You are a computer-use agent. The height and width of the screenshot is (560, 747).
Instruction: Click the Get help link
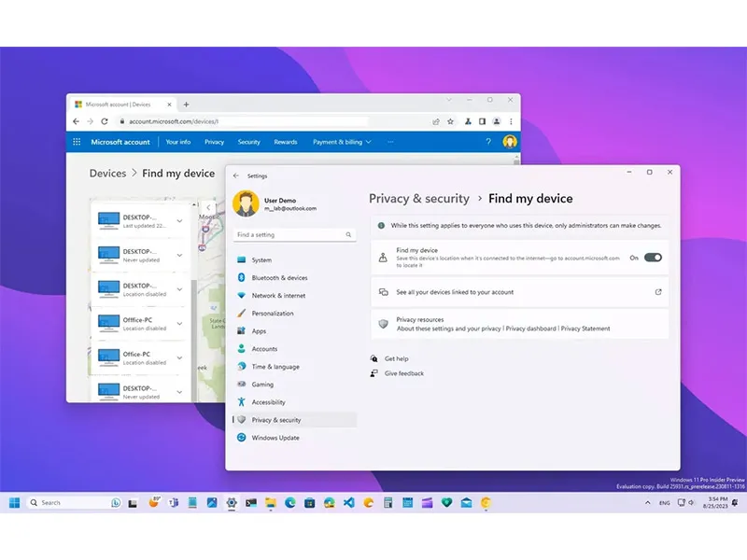point(396,358)
